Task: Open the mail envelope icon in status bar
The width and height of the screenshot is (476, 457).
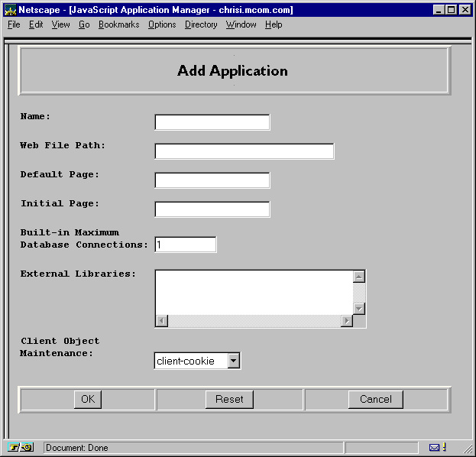Action: pos(434,447)
